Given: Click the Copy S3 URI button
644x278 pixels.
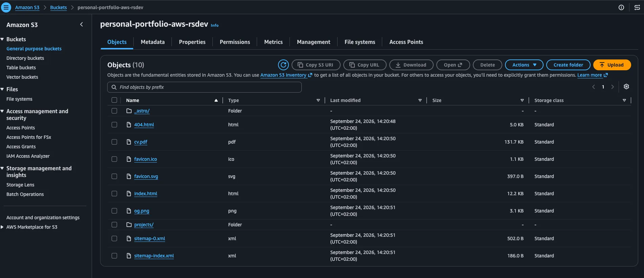Looking at the screenshot, I should [316, 65].
